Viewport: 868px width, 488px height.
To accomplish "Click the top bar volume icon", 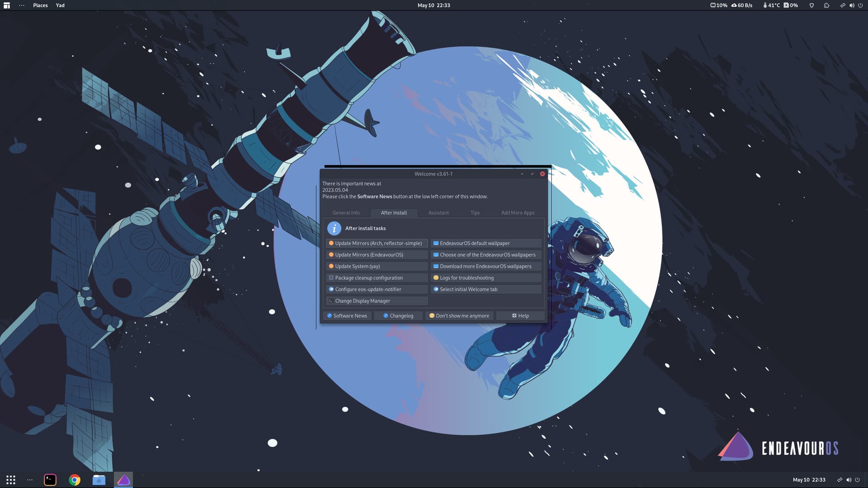I will tap(852, 5).
